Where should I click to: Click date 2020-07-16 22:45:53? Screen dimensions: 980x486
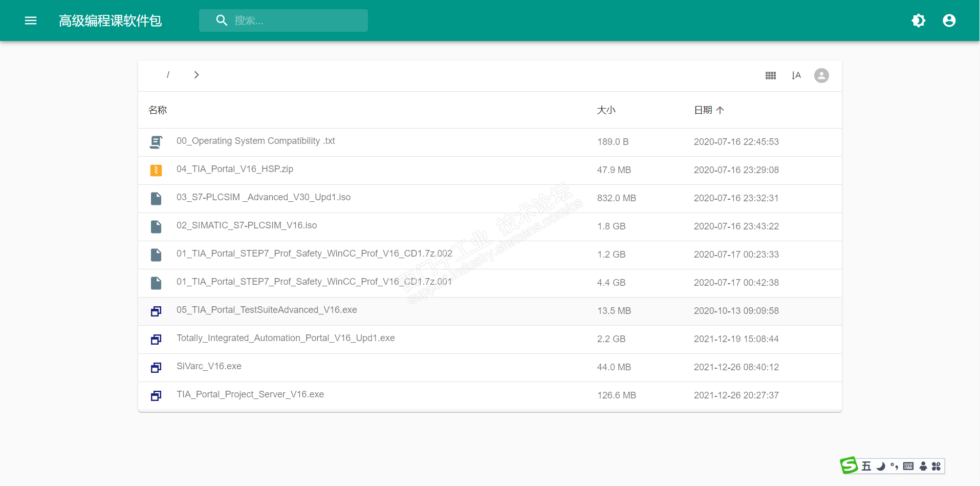[736, 142]
